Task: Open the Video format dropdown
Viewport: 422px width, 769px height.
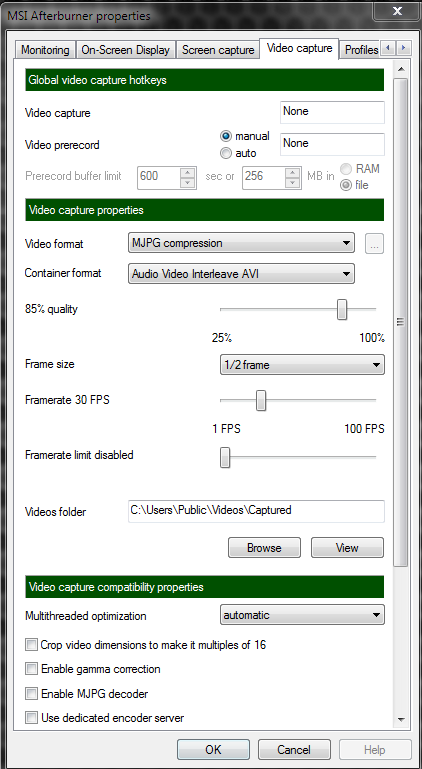Action: (x=241, y=243)
